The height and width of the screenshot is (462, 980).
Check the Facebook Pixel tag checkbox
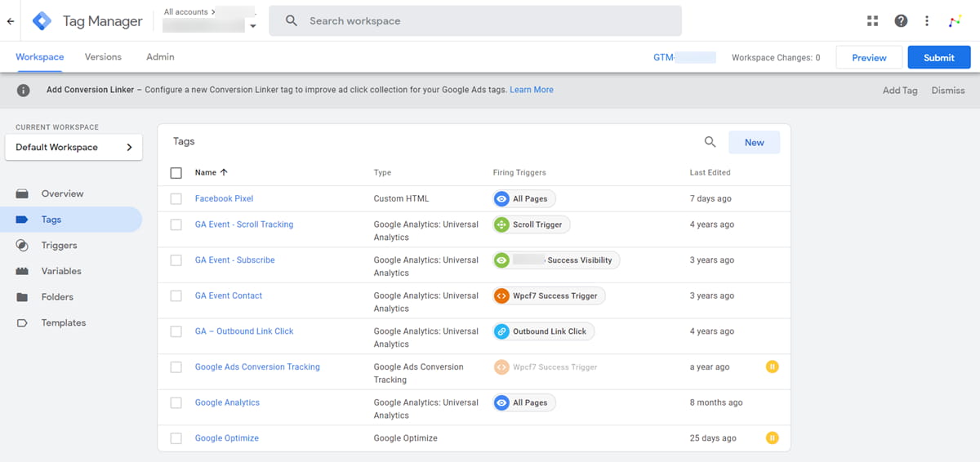(176, 198)
